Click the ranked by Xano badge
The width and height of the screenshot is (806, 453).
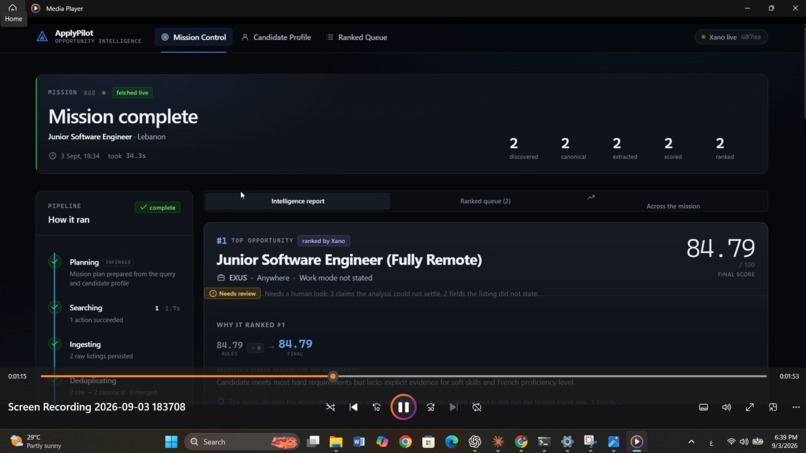pyautogui.click(x=323, y=241)
